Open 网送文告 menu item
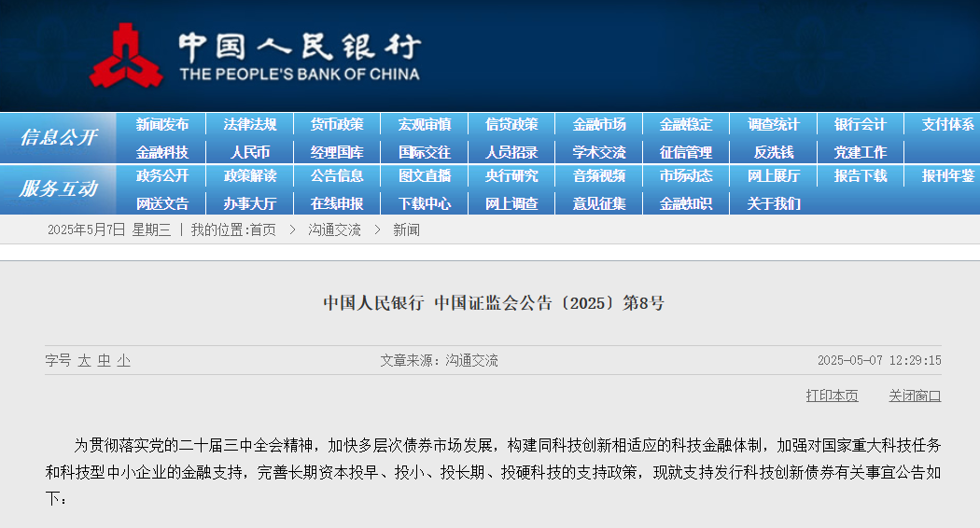 [x=161, y=203]
